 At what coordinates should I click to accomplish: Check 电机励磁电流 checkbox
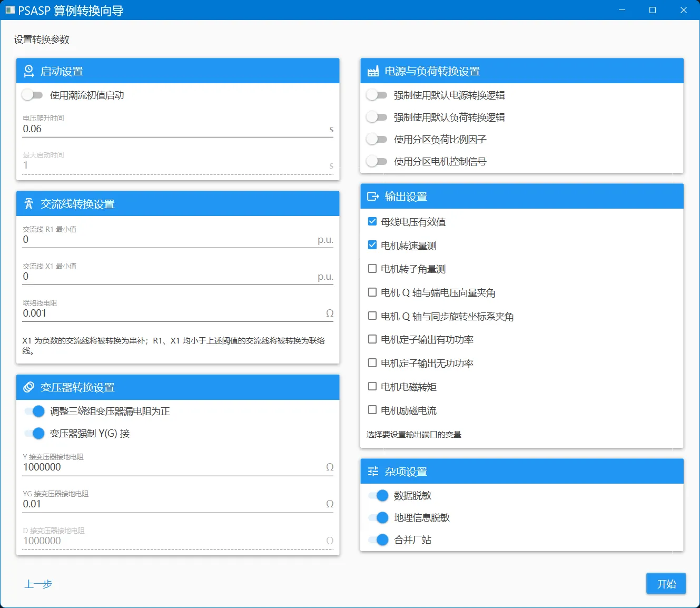coord(372,410)
